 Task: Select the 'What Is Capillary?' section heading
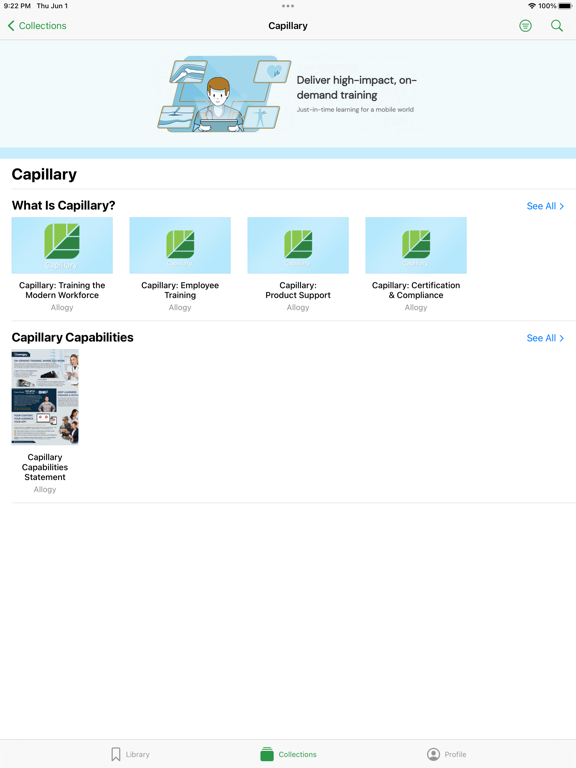click(x=64, y=205)
